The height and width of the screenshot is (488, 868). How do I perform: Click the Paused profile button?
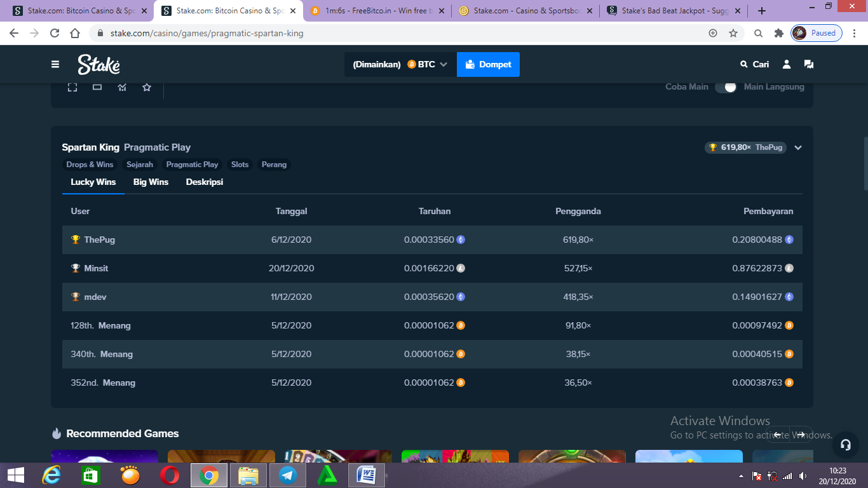(x=817, y=33)
